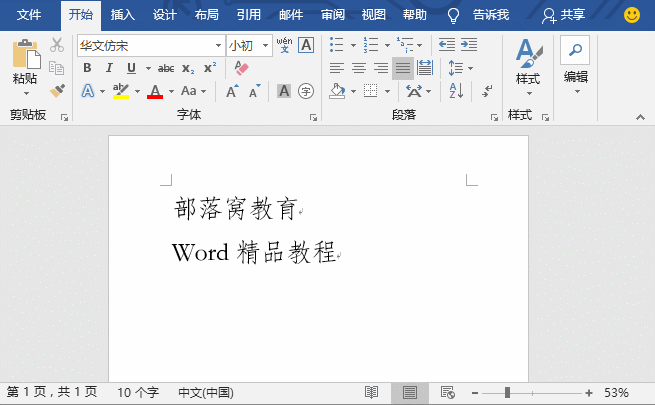Click the distributed alignment icon
This screenshot has width=655, height=405.
click(x=425, y=68)
